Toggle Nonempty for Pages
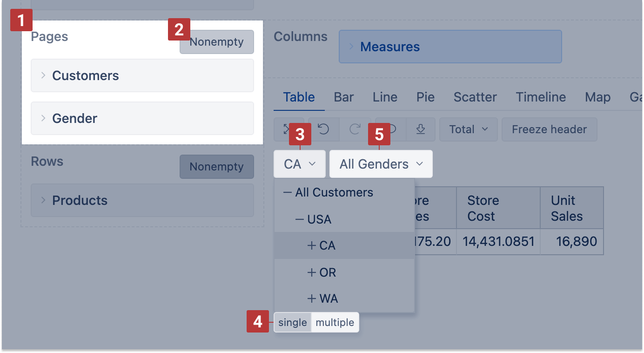 (216, 42)
